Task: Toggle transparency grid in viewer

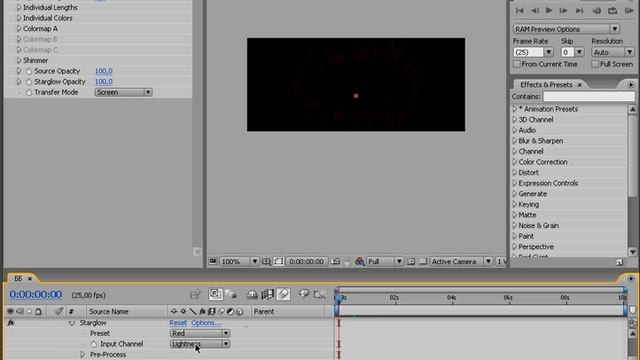Action: pos(423,261)
